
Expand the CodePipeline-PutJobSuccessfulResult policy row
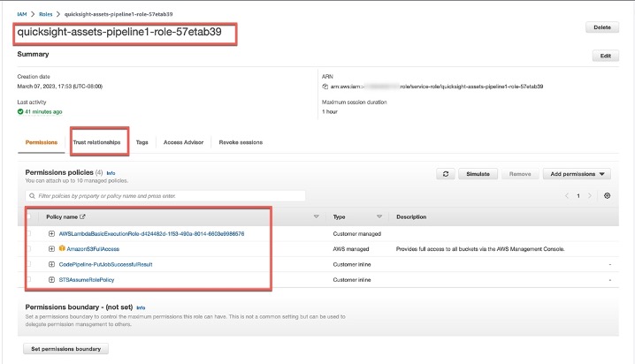click(x=51, y=264)
